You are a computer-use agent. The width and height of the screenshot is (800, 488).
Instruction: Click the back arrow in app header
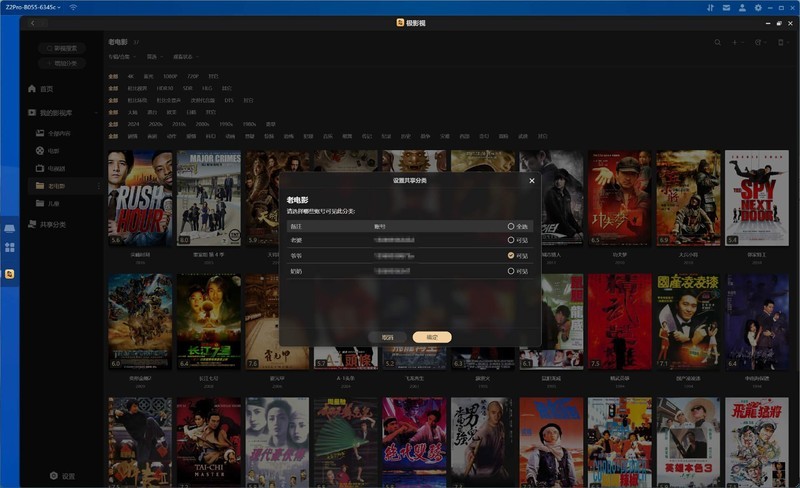click(x=32, y=23)
